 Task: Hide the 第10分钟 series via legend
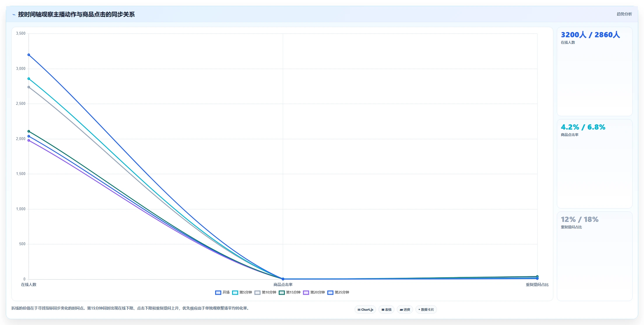pyautogui.click(x=265, y=292)
